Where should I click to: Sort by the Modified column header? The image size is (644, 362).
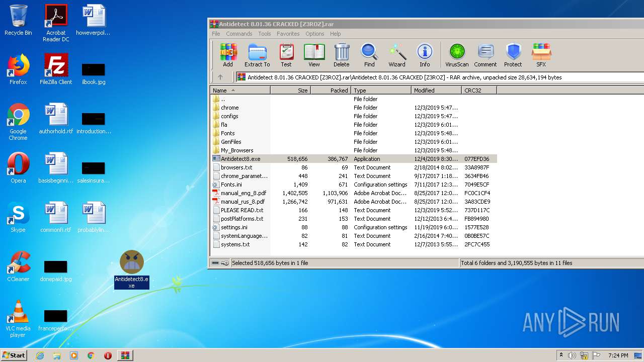(x=437, y=90)
